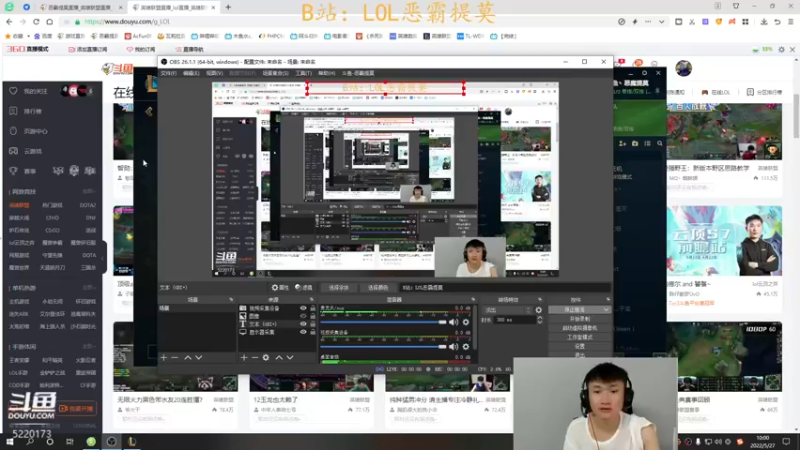Open OBS from the Windows taskbar
Viewport: 800px width, 450px height.
tap(111, 441)
